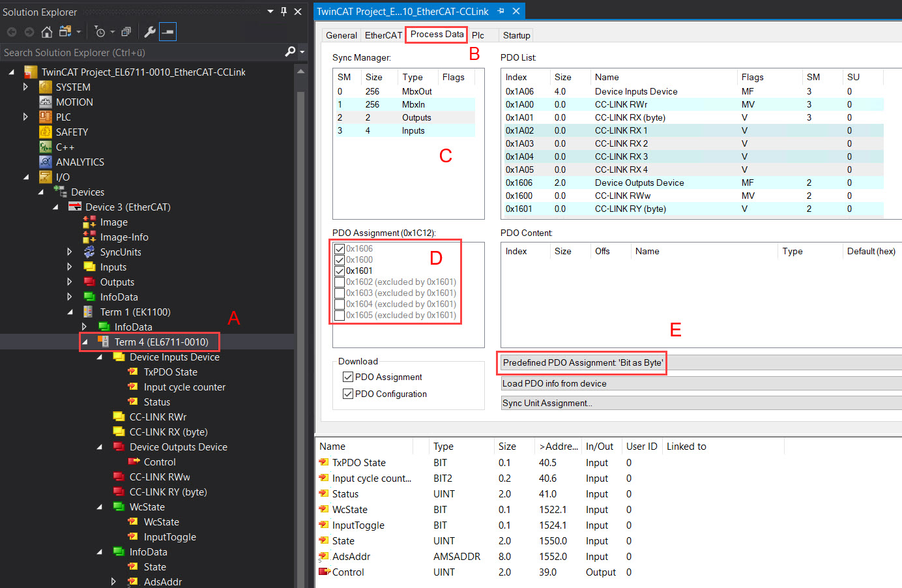Expand the Outputs node under Device 3
The width and height of the screenshot is (902, 588).
(70, 282)
